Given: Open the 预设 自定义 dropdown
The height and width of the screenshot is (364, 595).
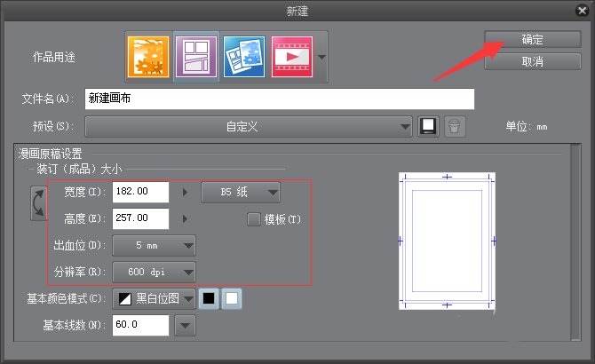Looking at the screenshot, I should pos(249,127).
